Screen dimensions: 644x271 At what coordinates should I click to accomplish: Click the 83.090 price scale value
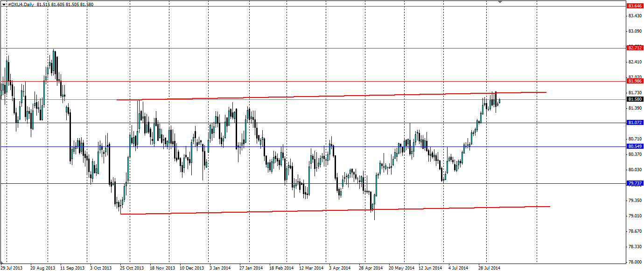(x=635, y=31)
